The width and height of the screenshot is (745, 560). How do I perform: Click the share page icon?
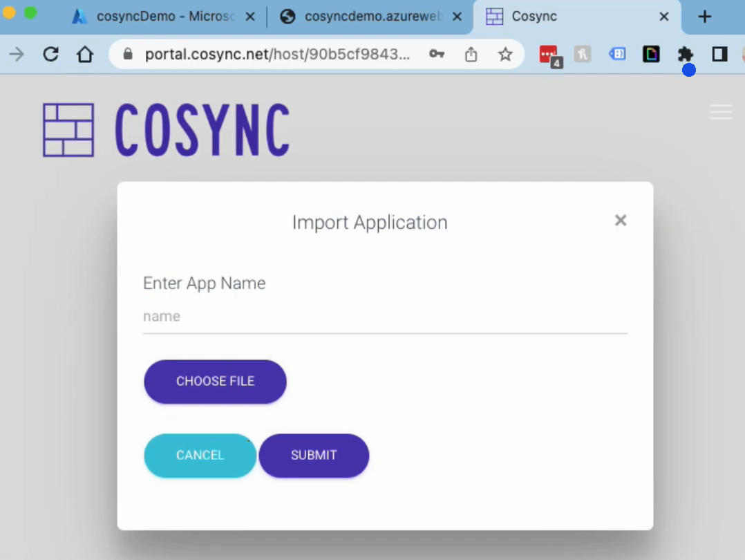click(x=471, y=54)
